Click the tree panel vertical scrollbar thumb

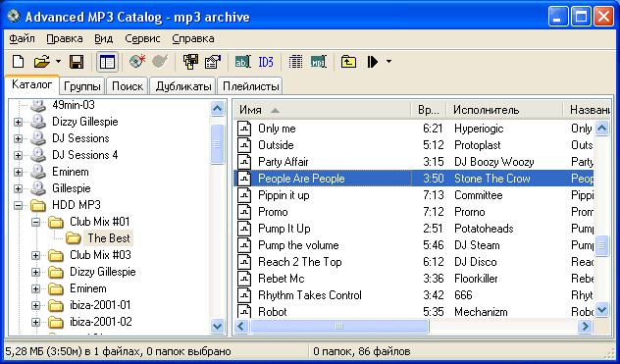(218, 144)
